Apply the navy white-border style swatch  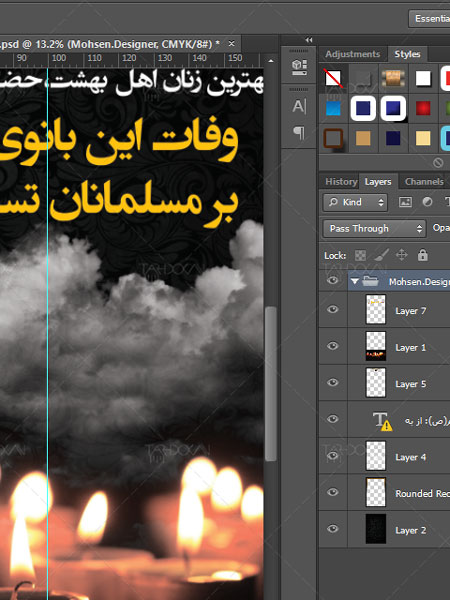[363, 109]
